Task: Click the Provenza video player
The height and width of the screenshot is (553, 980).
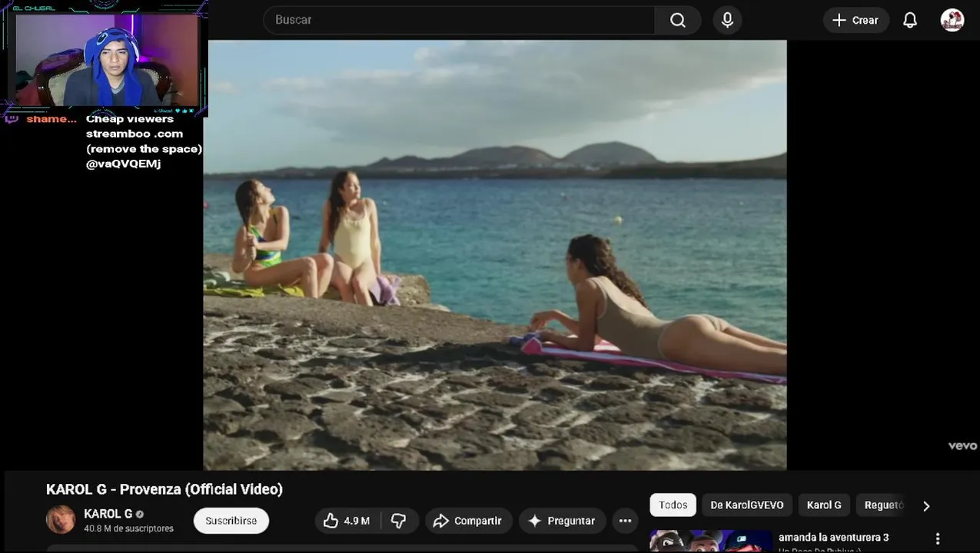Action: [495, 255]
